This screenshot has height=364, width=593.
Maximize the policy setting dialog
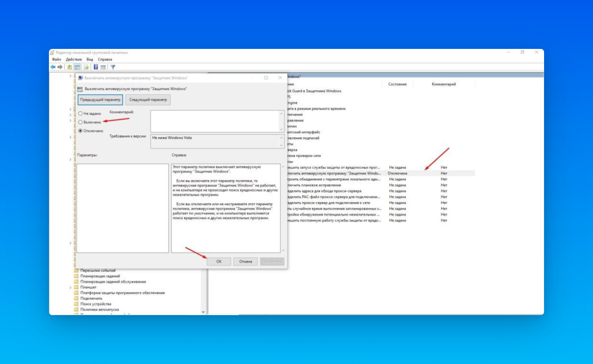click(x=266, y=78)
